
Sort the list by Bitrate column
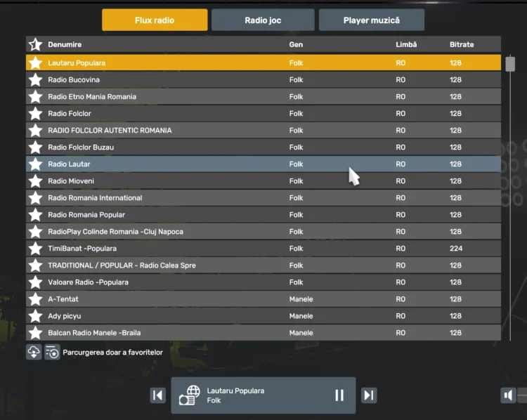click(462, 44)
